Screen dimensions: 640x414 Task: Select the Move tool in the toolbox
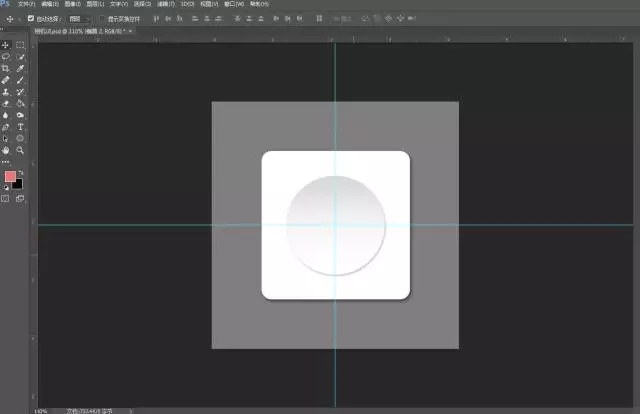pos(6,45)
